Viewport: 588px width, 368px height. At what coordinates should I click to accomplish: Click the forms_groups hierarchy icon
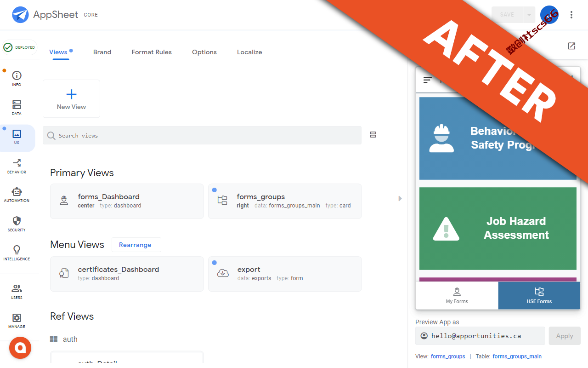pos(222,201)
